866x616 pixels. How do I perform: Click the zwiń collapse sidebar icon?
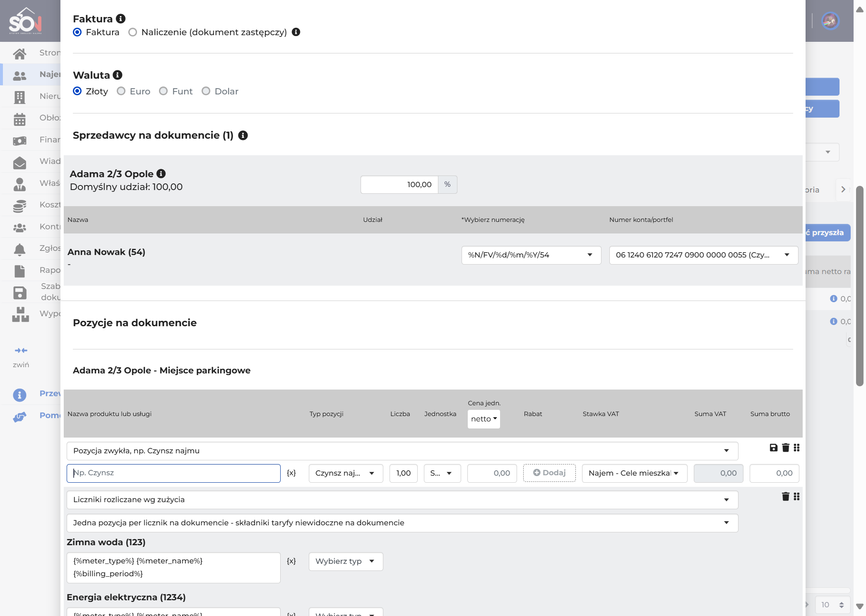click(21, 351)
